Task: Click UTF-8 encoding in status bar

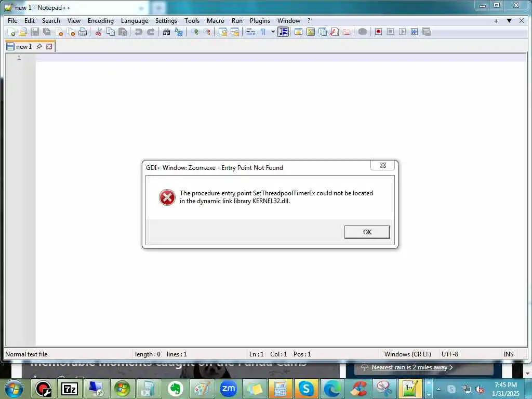Action: click(449, 354)
